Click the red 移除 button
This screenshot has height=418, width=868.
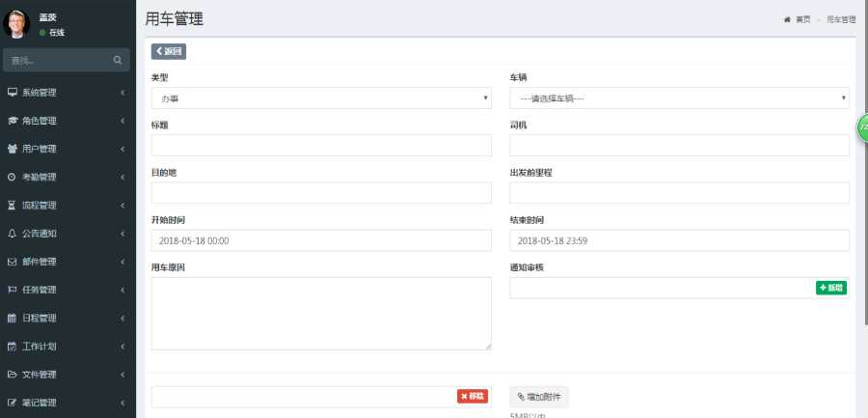[x=473, y=397]
